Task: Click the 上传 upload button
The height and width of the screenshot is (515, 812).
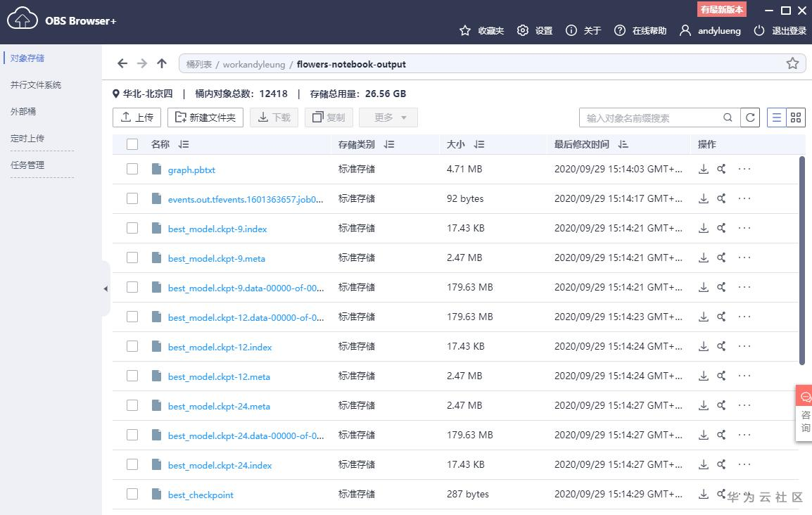Action: coord(137,117)
